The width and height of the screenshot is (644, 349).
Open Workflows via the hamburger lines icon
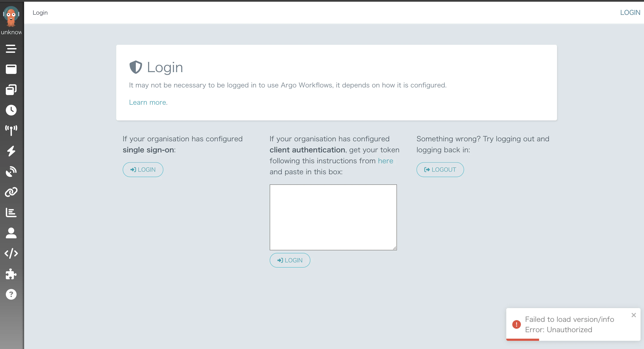click(x=11, y=48)
